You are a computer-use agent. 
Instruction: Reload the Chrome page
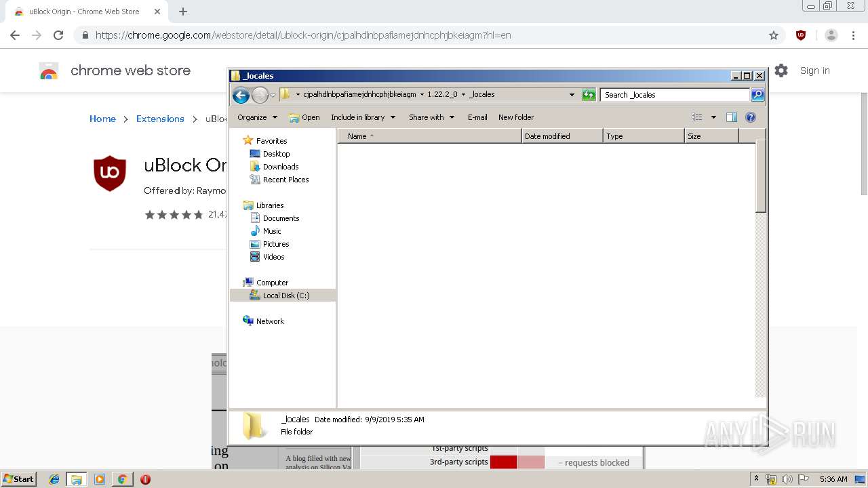click(x=58, y=35)
